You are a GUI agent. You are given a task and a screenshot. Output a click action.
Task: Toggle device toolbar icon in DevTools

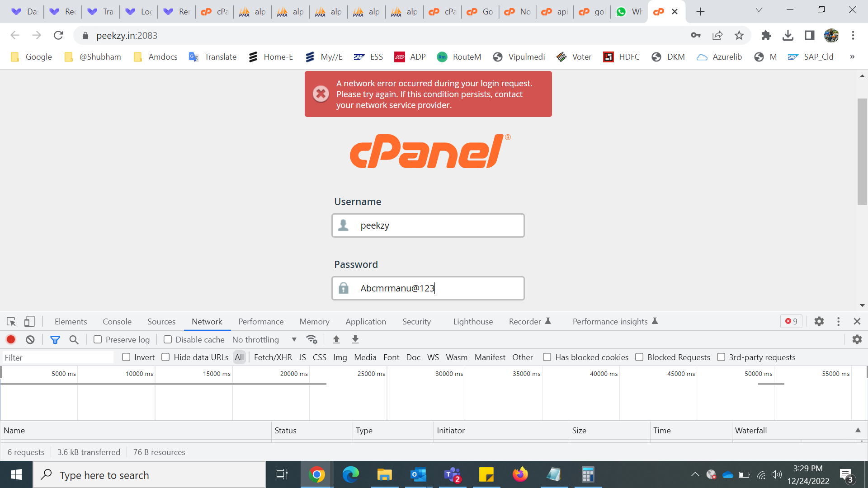29,321
